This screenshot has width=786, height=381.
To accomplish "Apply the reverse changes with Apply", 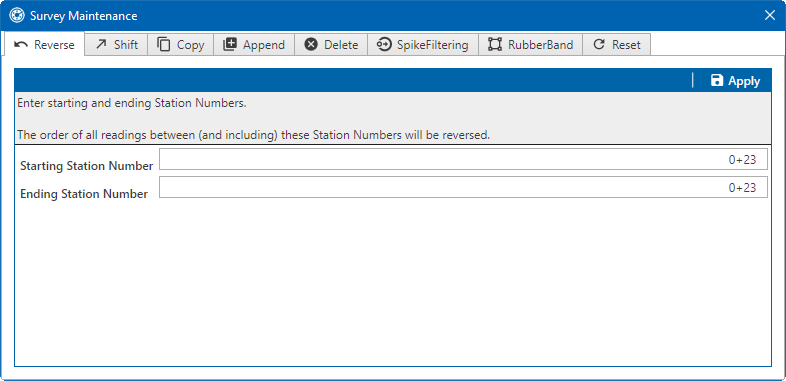I will [735, 81].
